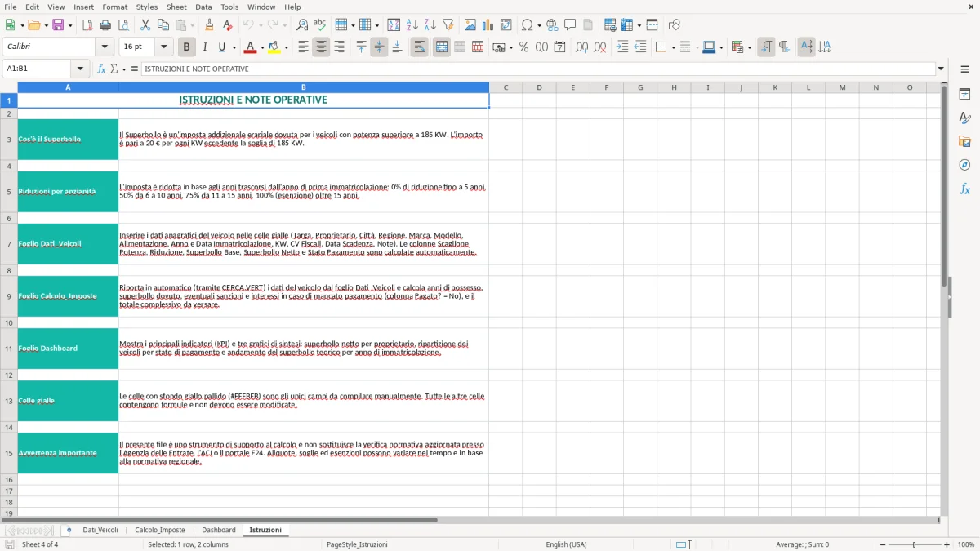
Task: Click the zoom slider handle
Action: (914, 544)
